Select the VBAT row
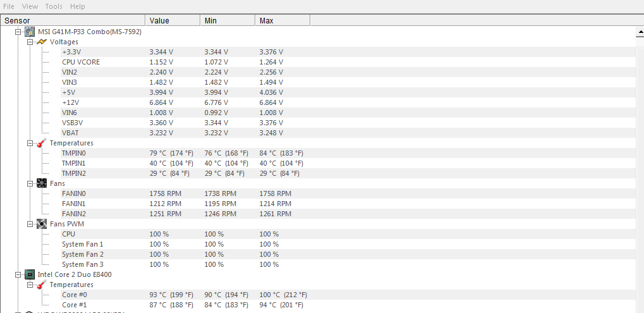The height and width of the screenshot is (313, 644). (347, 133)
